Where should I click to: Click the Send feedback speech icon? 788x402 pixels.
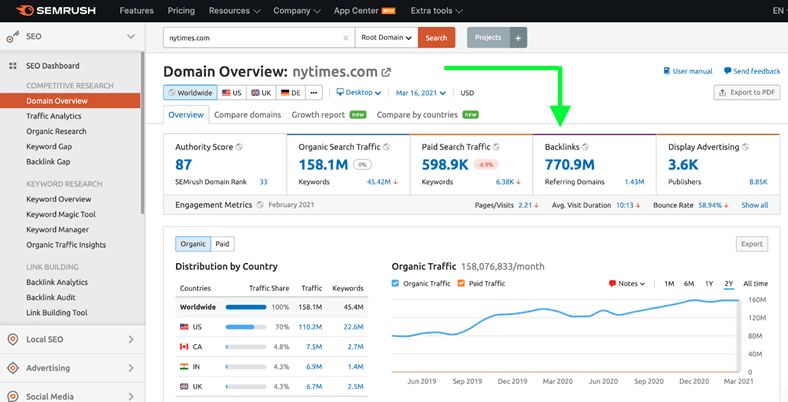[727, 71]
